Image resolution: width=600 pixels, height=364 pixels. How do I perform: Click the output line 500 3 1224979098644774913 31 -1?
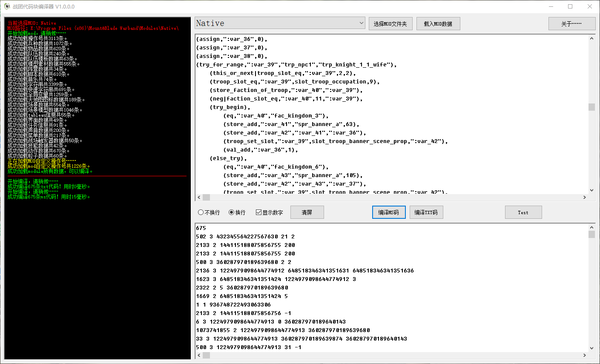[249, 347]
